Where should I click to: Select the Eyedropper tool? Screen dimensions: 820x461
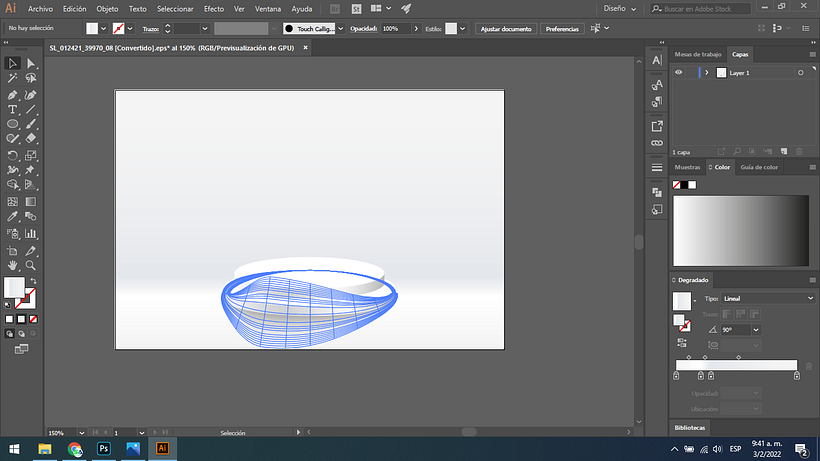coord(13,216)
